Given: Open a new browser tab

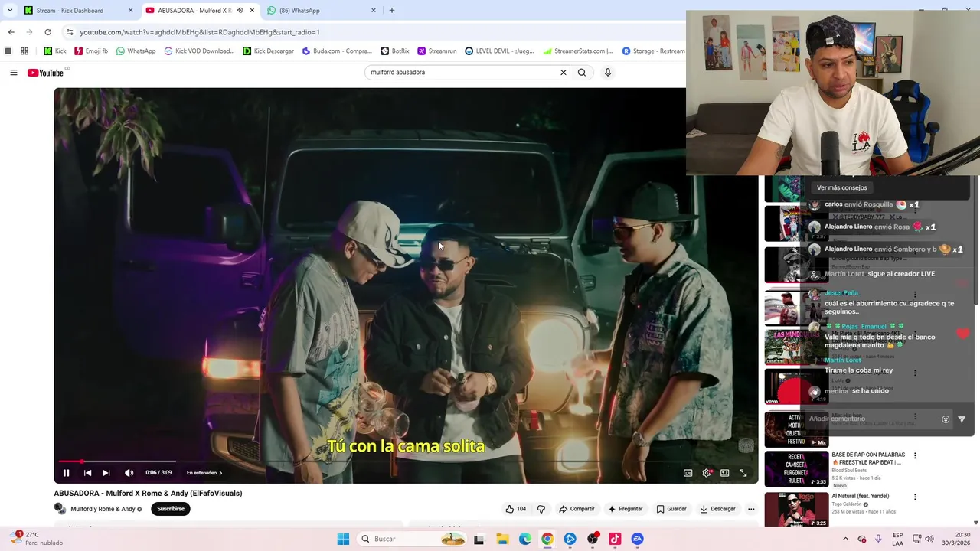Looking at the screenshot, I should point(392,10).
